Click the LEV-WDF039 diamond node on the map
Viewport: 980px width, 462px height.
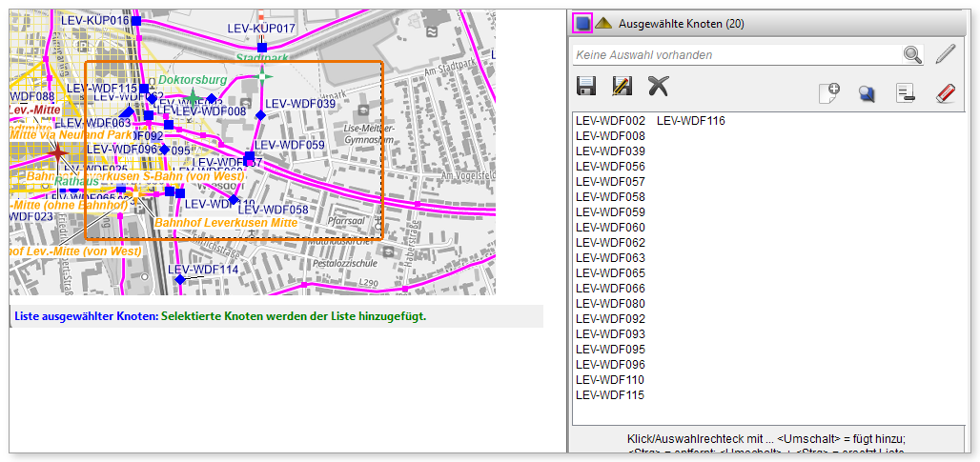tap(260, 115)
